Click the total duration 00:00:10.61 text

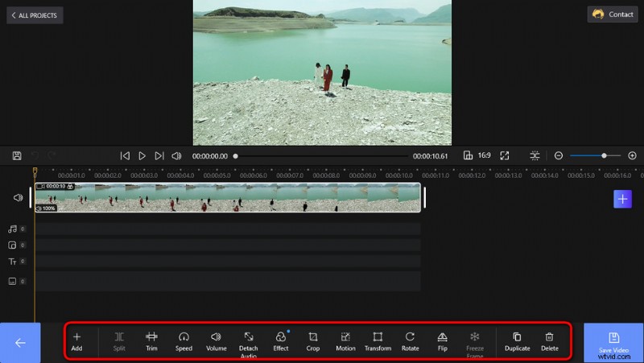pos(431,156)
